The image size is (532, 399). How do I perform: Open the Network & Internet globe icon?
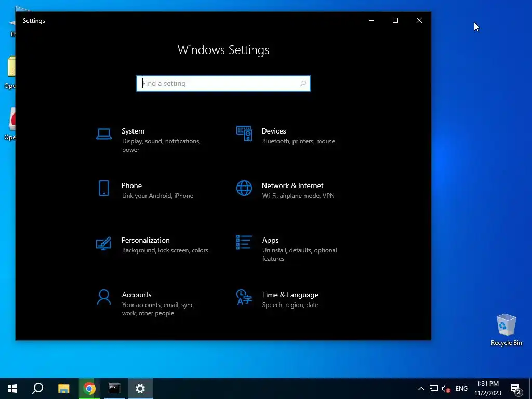(x=244, y=188)
